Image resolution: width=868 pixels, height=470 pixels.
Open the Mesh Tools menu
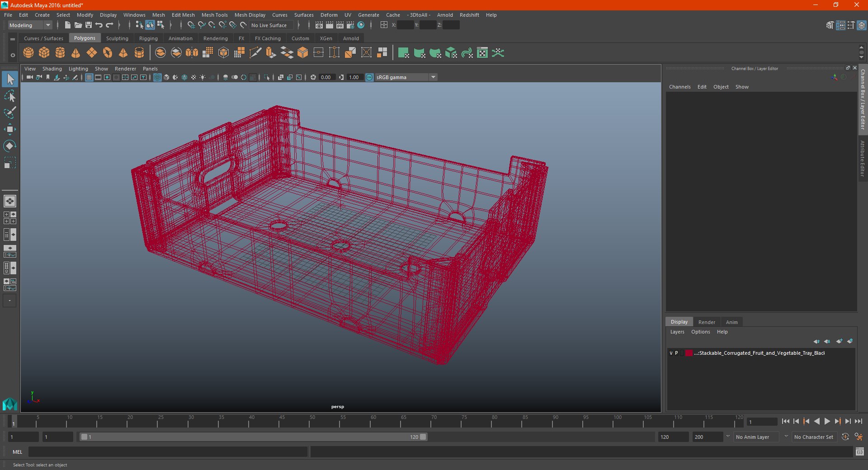click(214, 15)
